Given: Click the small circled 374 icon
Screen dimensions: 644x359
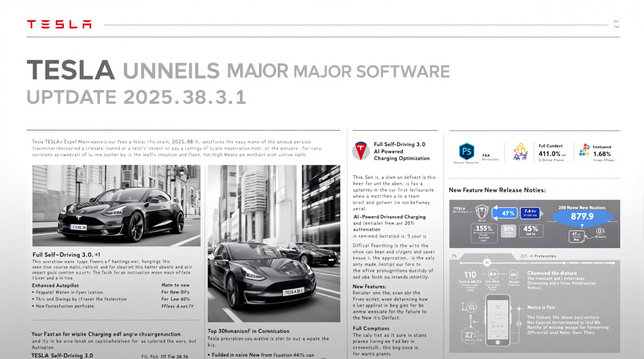Looking at the screenshot, I should click(x=471, y=308).
